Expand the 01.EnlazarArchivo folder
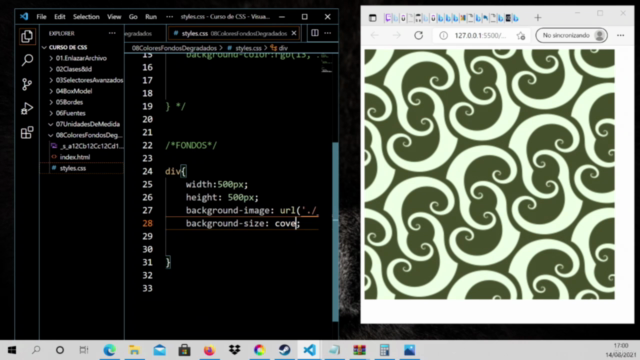 81,58
